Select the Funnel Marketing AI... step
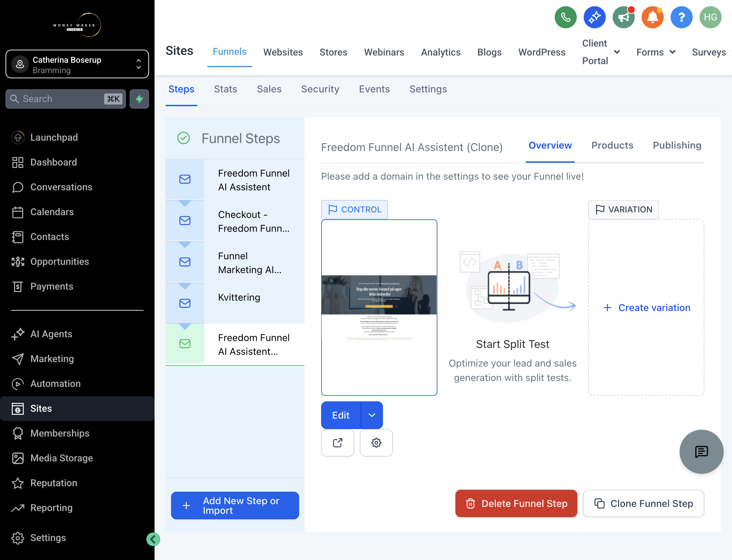The image size is (732, 560). pyautogui.click(x=235, y=262)
